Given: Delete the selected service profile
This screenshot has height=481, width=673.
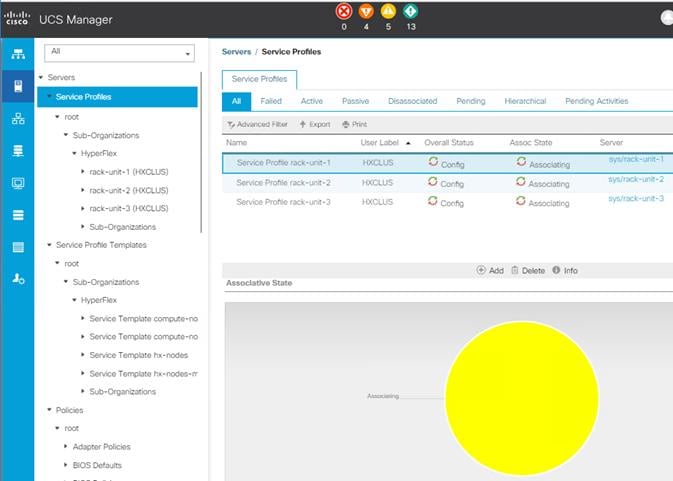Looking at the screenshot, I should click(528, 270).
